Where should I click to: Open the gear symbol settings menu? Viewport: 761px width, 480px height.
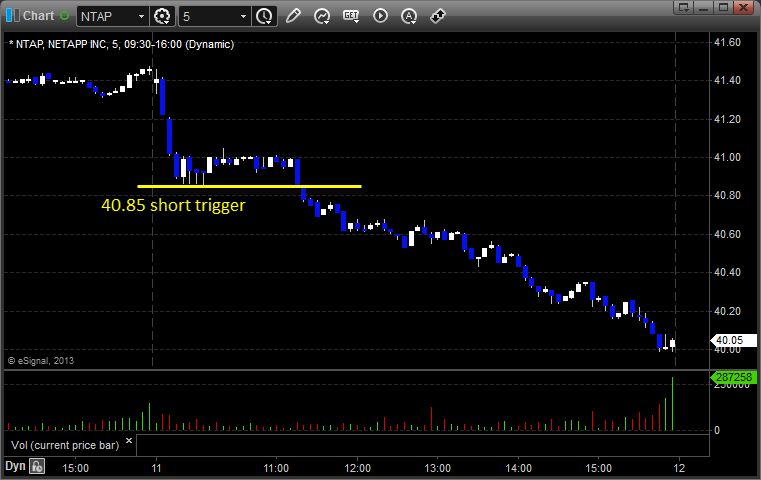tap(162, 17)
